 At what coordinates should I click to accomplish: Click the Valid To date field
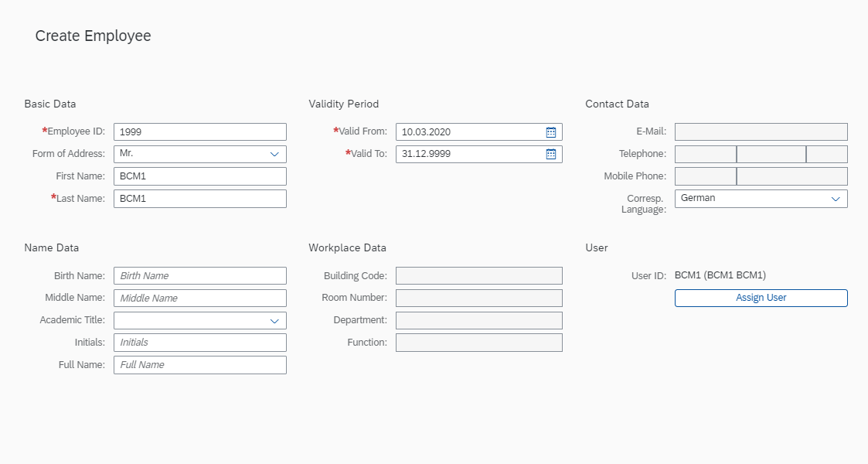click(468, 154)
